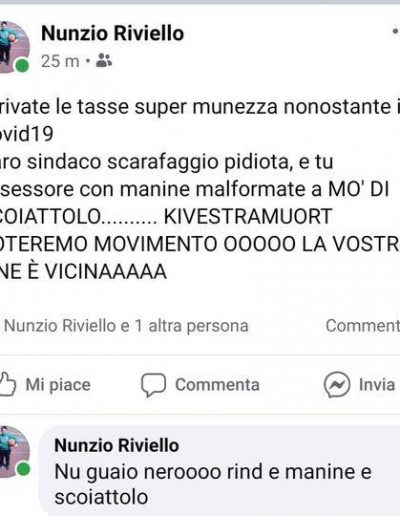This screenshot has width=400, height=516.
Task: Click the Mi piace button label
Action: coord(58,385)
